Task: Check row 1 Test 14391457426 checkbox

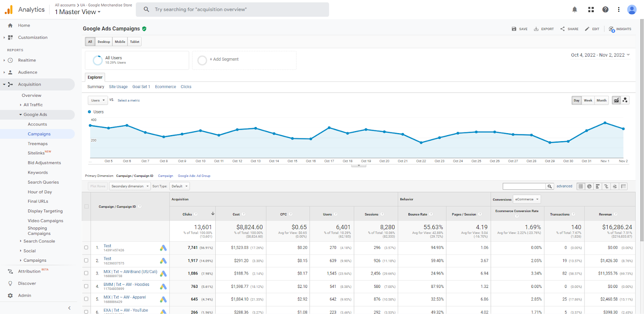Action: (x=86, y=248)
